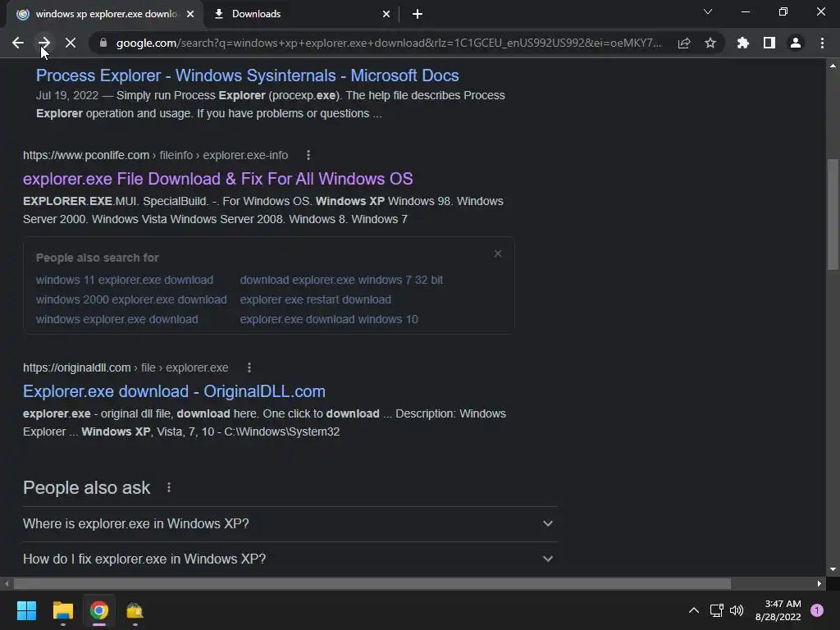This screenshot has height=630, width=840.
Task: Open File Explorer from the taskbar
Action: point(62,610)
